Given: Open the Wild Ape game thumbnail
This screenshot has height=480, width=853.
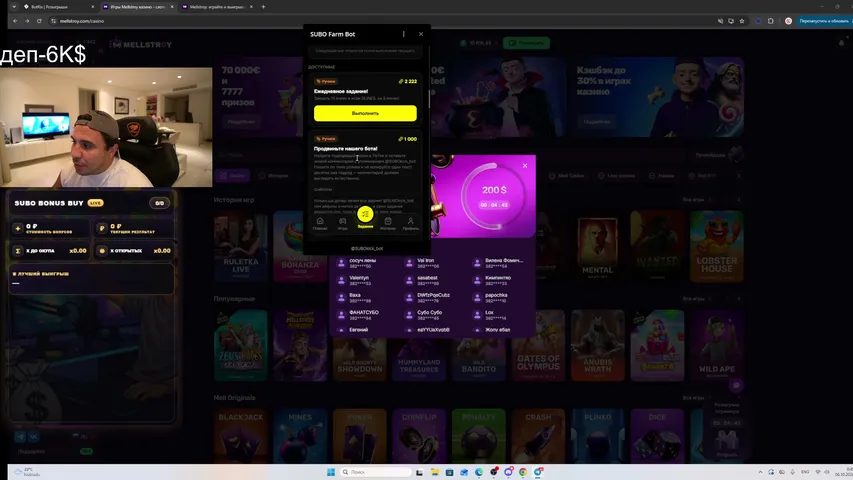Looking at the screenshot, I should 716,346.
